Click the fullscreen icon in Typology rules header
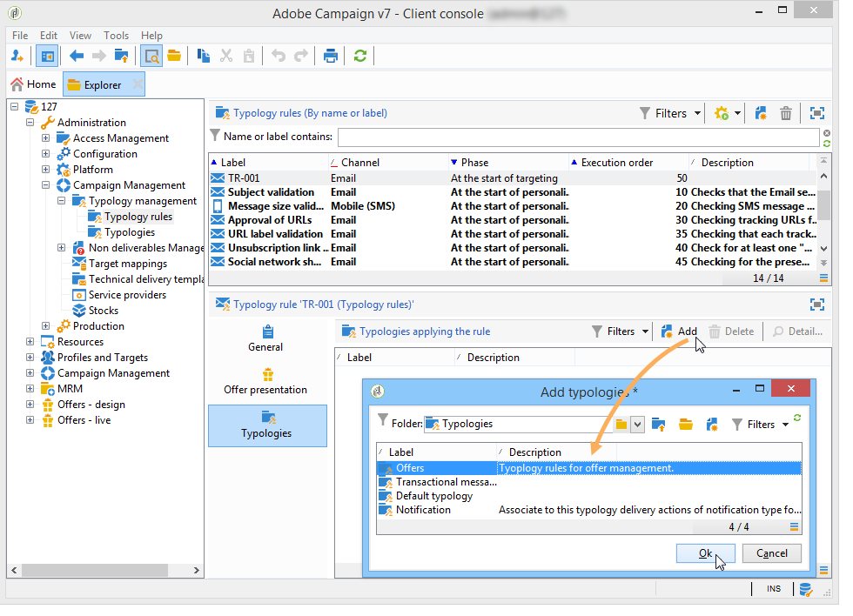Image resolution: width=853 pixels, height=616 pixels. (x=816, y=113)
